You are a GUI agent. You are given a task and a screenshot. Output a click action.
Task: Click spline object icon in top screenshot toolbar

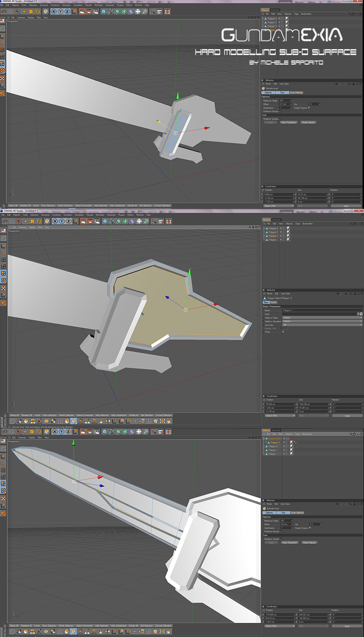point(111,11)
